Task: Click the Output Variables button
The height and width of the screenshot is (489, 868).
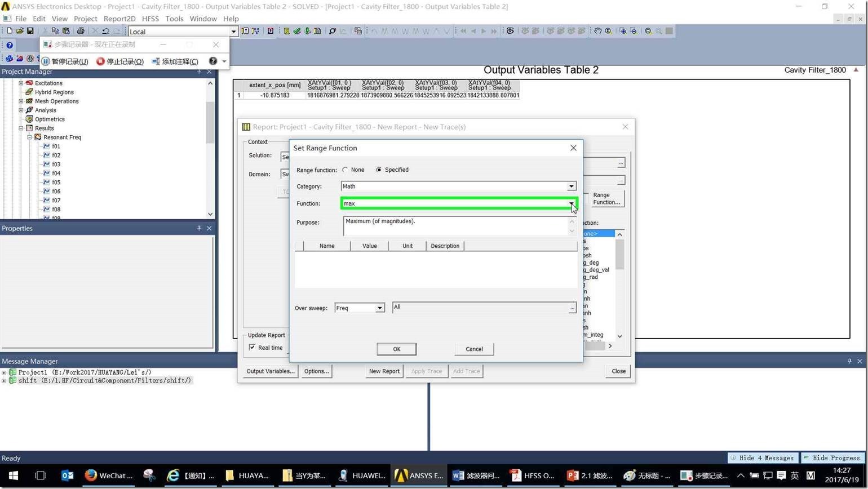Action: (271, 371)
